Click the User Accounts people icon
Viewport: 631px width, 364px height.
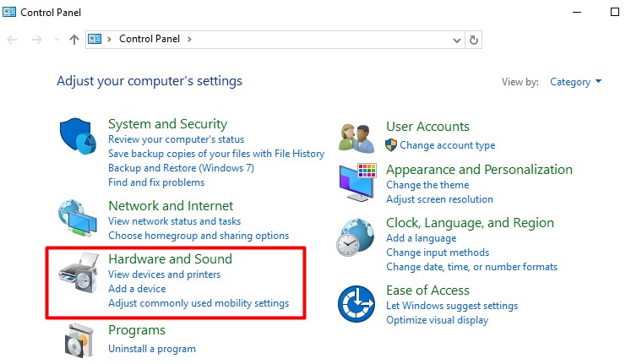(356, 136)
